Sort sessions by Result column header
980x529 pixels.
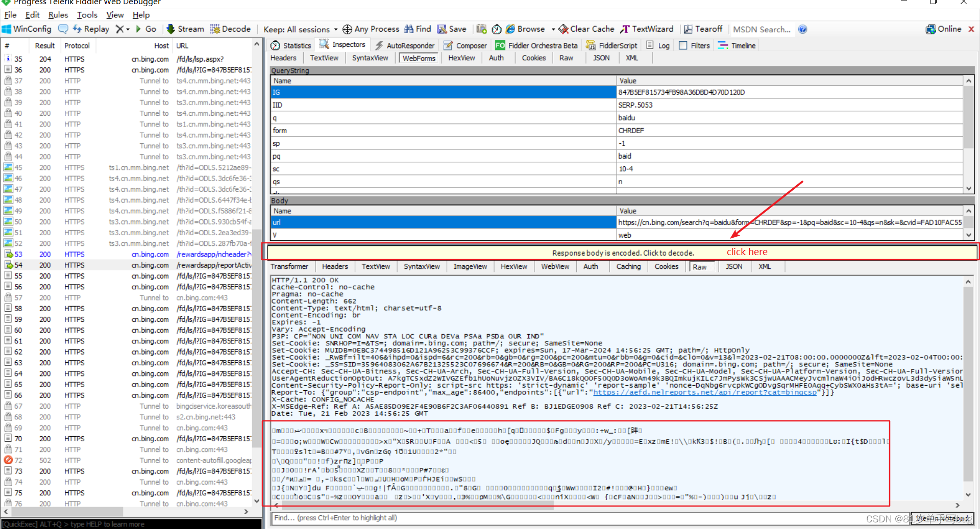click(x=45, y=45)
